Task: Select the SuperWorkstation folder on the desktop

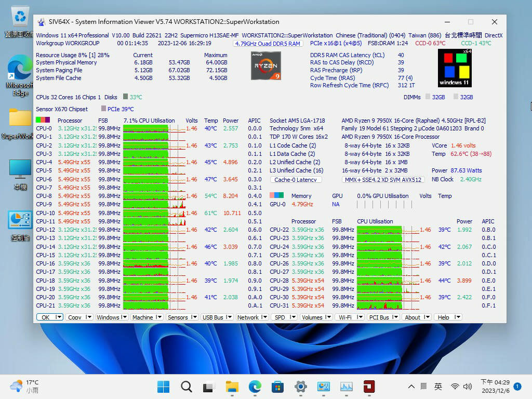Action: coord(19,124)
